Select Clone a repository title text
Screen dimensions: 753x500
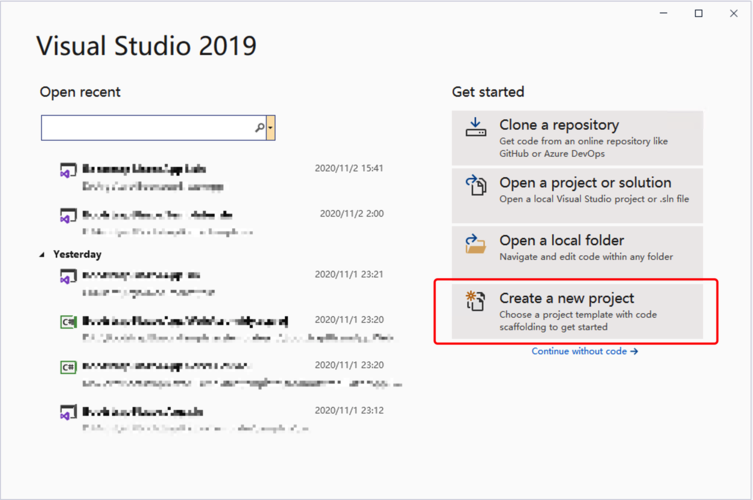click(558, 125)
